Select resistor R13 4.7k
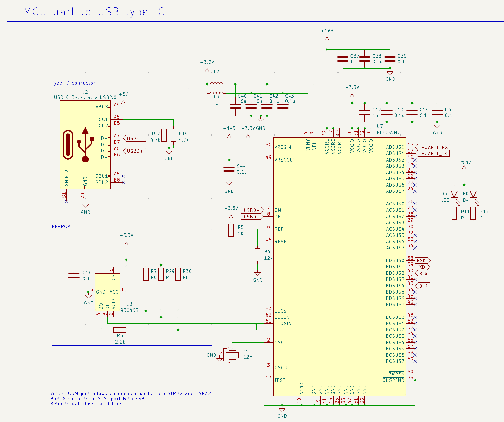The height and width of the screenshot is (422, 504). point(164,135)
